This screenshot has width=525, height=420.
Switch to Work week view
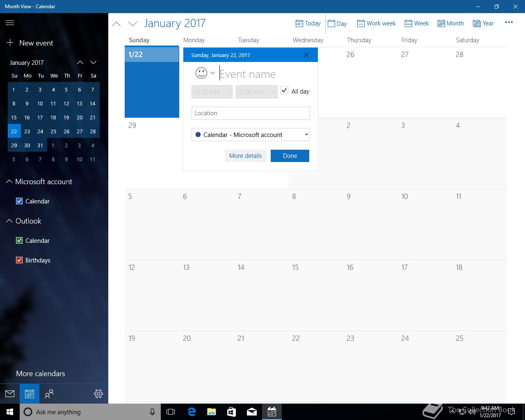coord(376,23)
